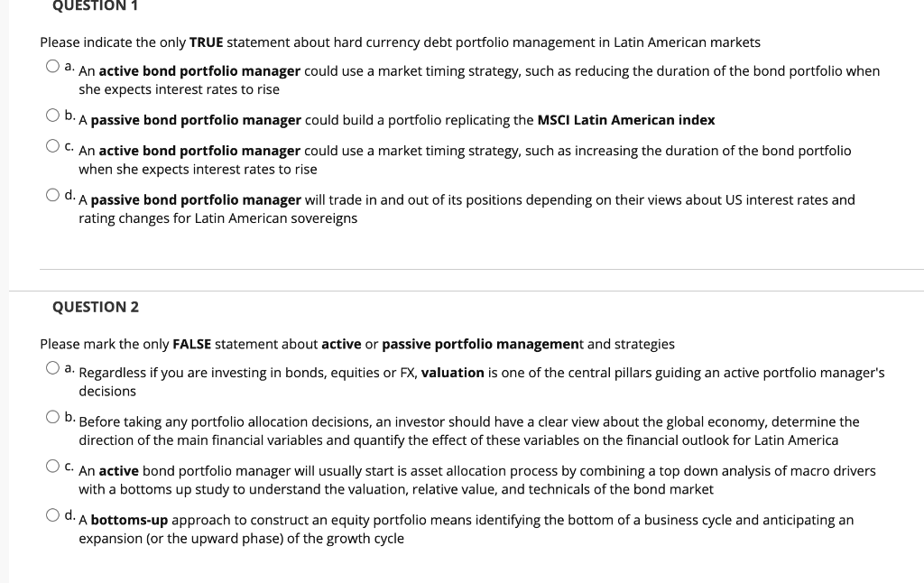
Task: Click answer combining top down macro analysis
Action: pyautogui.click(x=476, y=479)
